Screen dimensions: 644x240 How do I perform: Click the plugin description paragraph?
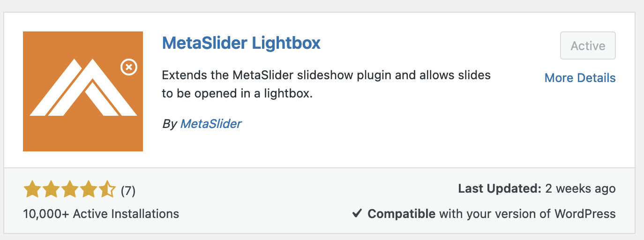coord(326,84)
